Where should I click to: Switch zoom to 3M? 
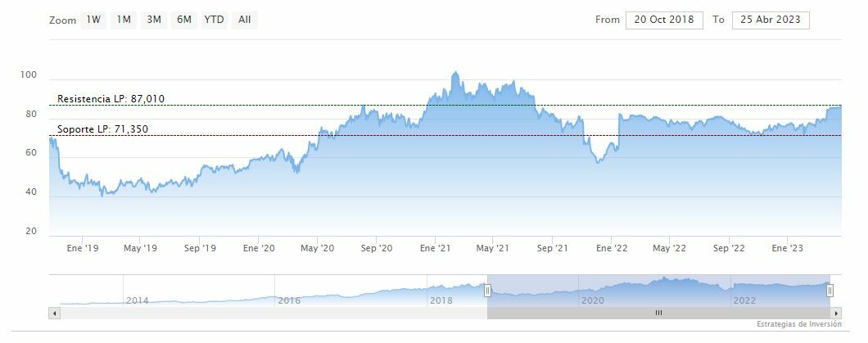point(153,20)
